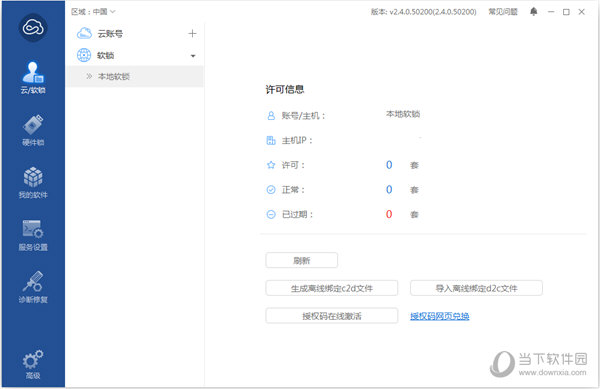Click the 许可信息 heading
This screenshot has width=600, height=389.
click(x=285, y=90)
